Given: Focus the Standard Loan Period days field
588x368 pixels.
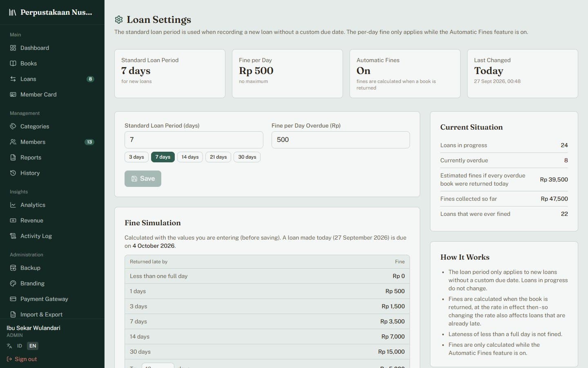Looking at the screenshot, I should tap(194, 140).
